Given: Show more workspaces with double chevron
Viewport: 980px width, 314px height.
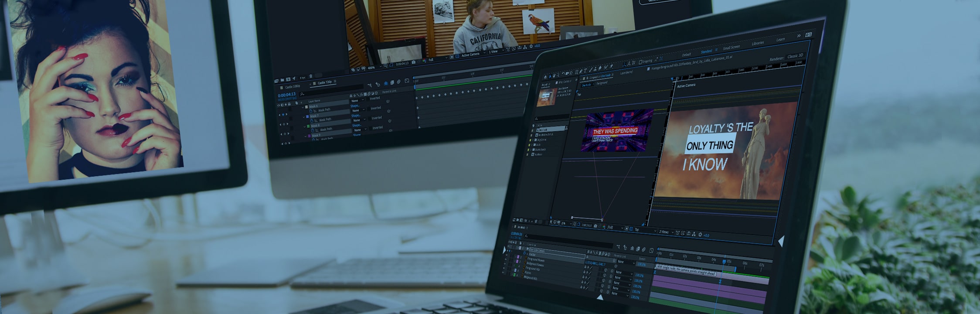Looking at the screenshot, I should [799, 36].
